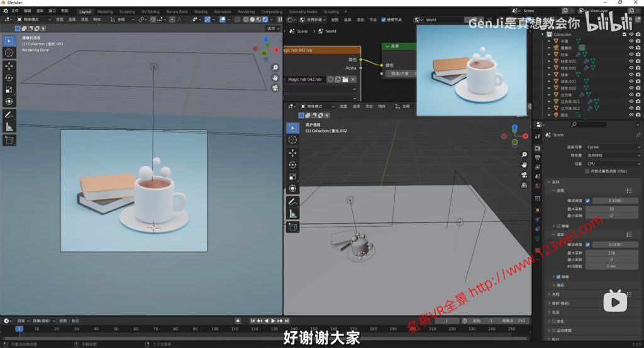This screenshot has width=644, height=348.
Task: Open the 渲染引擎 Cycles dropdown
Action: point(613,147)
